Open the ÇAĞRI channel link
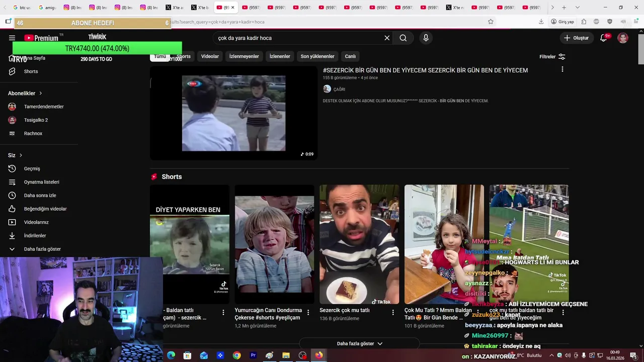Screen dimensions: 644x362 (x=339, y=89)
